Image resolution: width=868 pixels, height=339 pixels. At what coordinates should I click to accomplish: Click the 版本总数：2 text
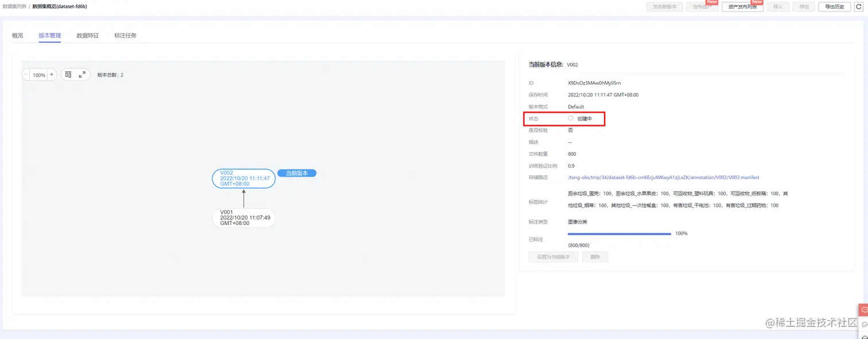coord(110,75)
